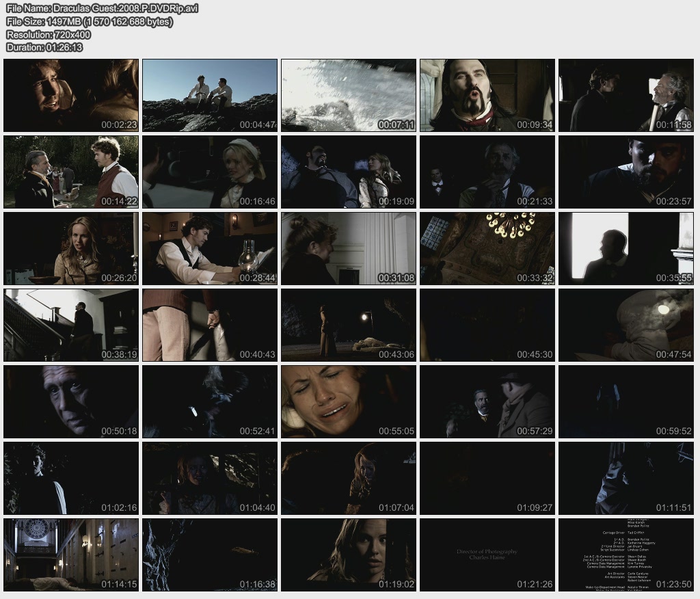Image resolution: width=700 pixels, height=599 pixels.
Task: Click the thumbnail at 00:52:41
Action: pos(210,401)
